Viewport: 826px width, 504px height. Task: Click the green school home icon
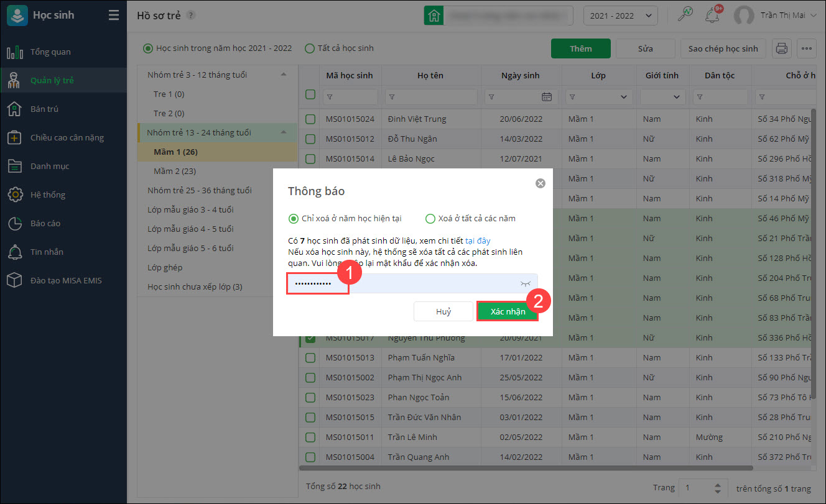[x=434, y=16]
